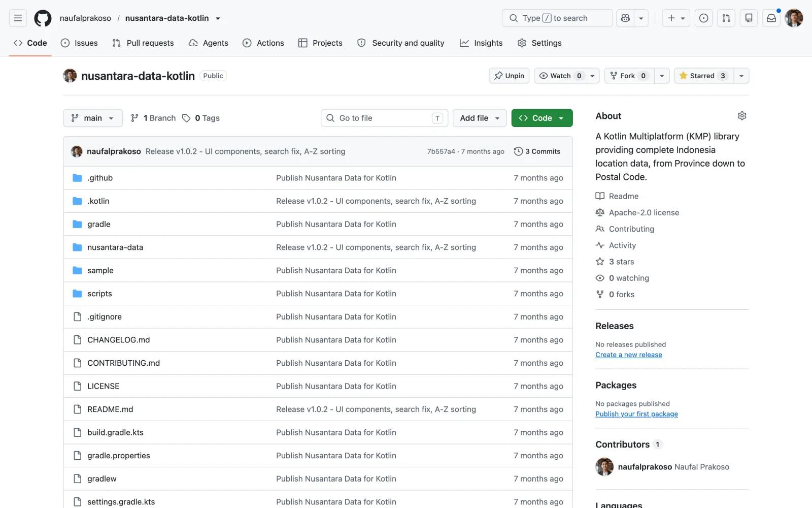This screenshot has width=812, height=508.
Task: Click the fork icon beside 0 forks
Action: [x=600, y=294]
